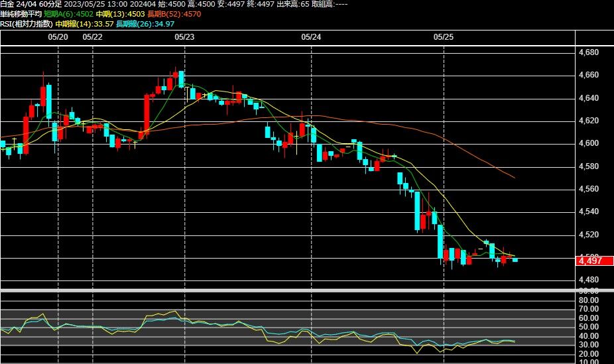Click the 4,620 price axis label
Image resolution: width=614 pixels, height=364 pixels.
point(589,121)
